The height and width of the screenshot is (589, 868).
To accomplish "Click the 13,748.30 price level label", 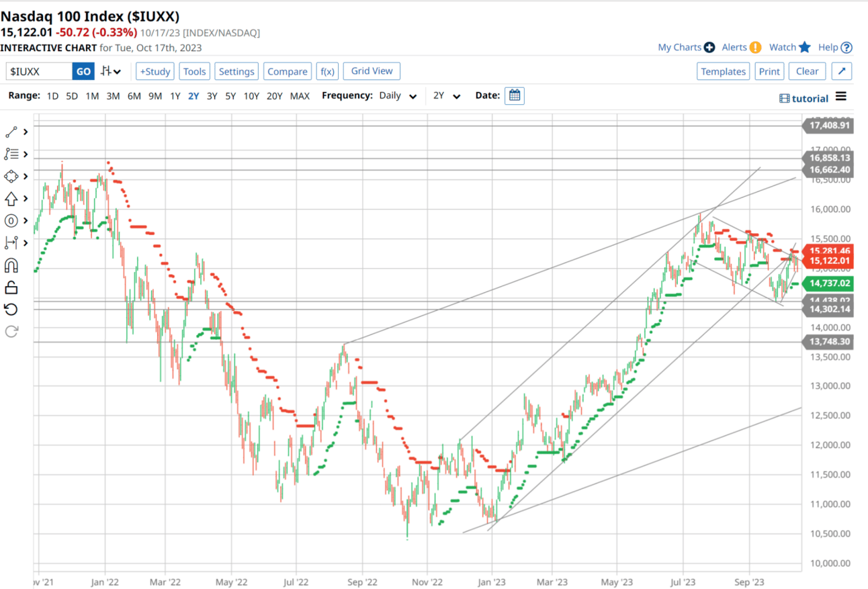I will coord(828,342).
